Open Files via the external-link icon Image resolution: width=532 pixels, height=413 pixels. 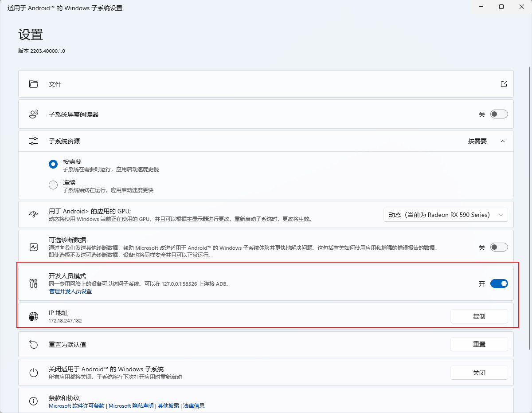(504, 84)
